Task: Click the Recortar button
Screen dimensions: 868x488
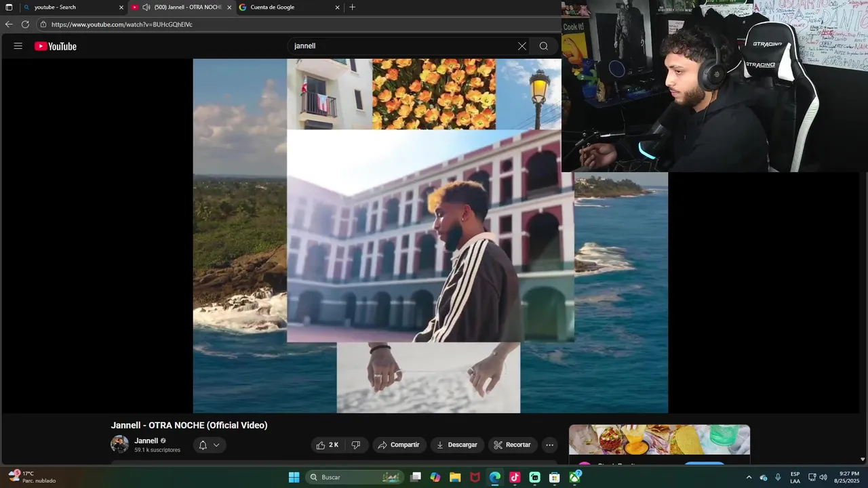Action: pos(512,445)
